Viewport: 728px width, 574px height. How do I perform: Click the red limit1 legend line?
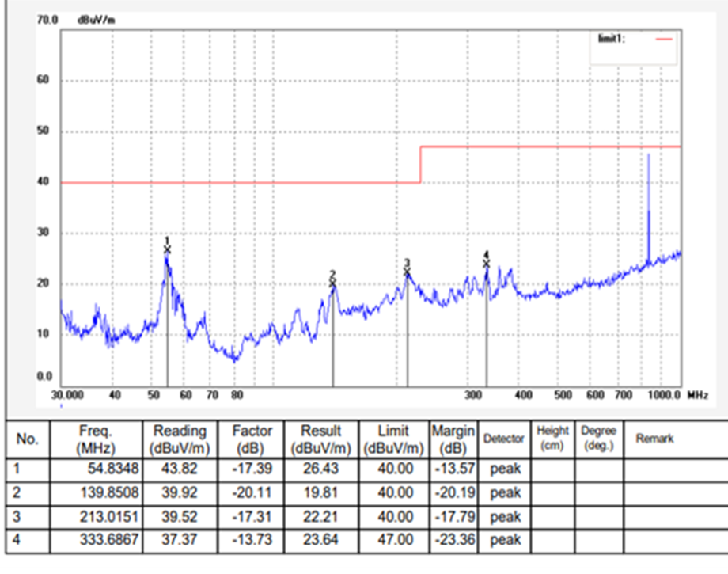664,39
